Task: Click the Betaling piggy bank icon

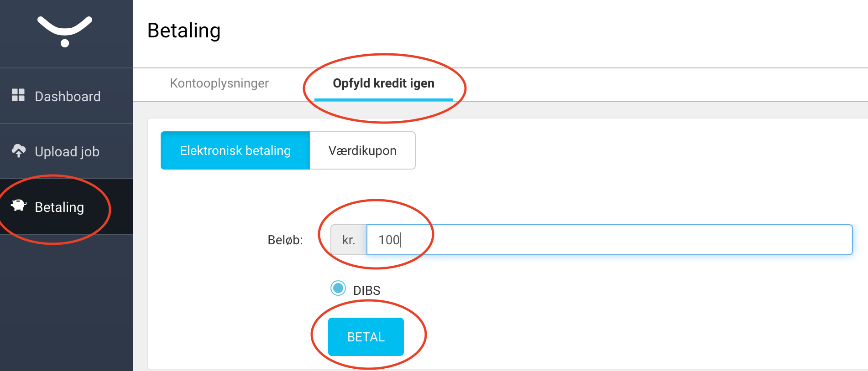Action: [19, 206]
